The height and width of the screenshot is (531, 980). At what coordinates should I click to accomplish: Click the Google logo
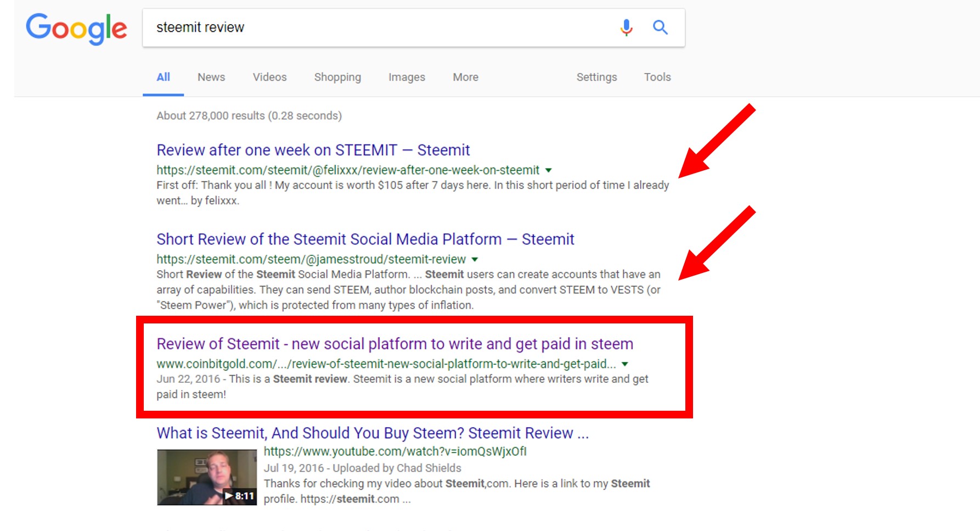(76, 28)
